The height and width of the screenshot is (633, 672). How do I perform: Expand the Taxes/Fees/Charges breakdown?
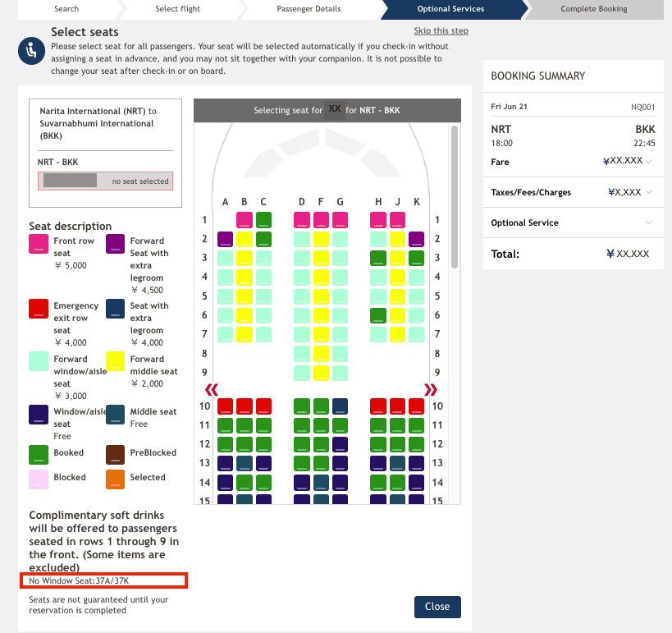click(647, 192)
